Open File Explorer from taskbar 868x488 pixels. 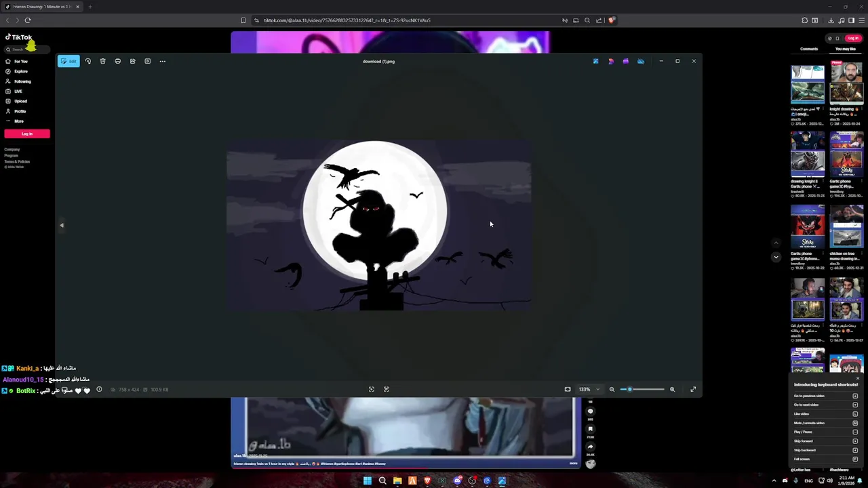tap(397, 481)
